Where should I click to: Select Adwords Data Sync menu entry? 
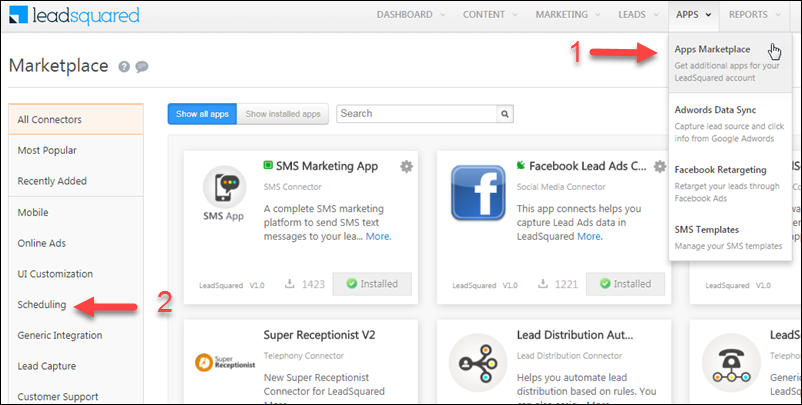pos(730,123)
